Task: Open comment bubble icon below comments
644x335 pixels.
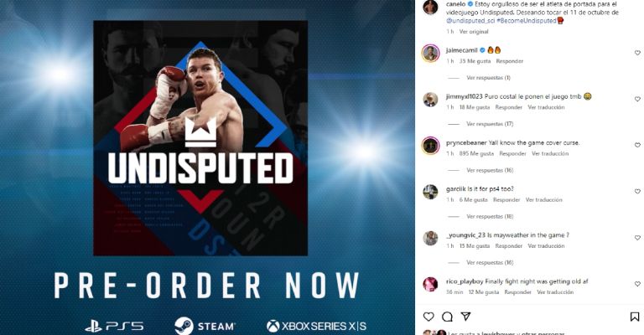Action: pos(447,317)
